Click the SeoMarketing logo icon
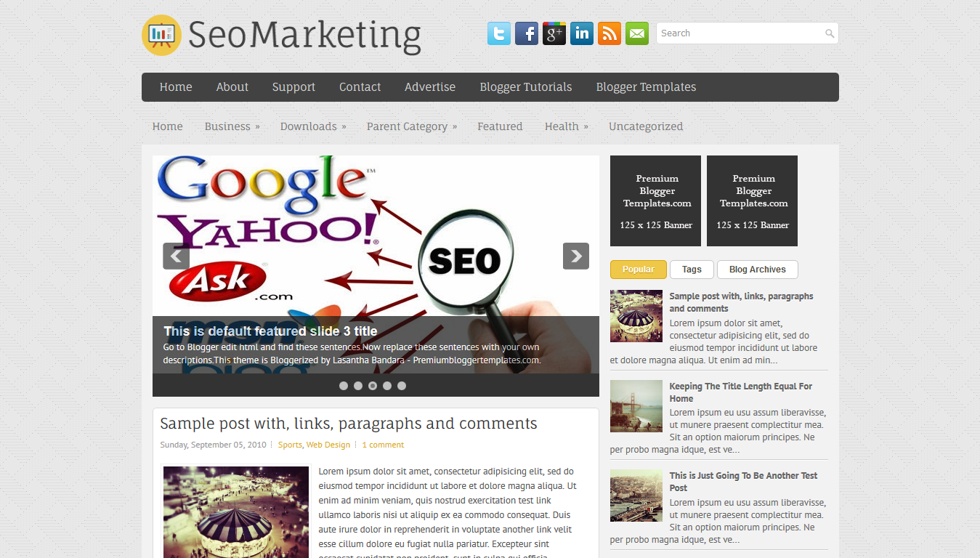Image resolution: width=980 pixels, height=558 pixels. coord(161,35)
